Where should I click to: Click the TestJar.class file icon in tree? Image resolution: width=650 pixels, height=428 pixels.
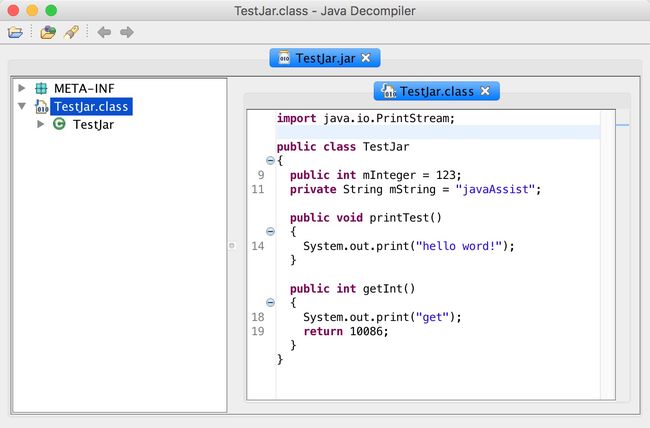pos(41,106)
